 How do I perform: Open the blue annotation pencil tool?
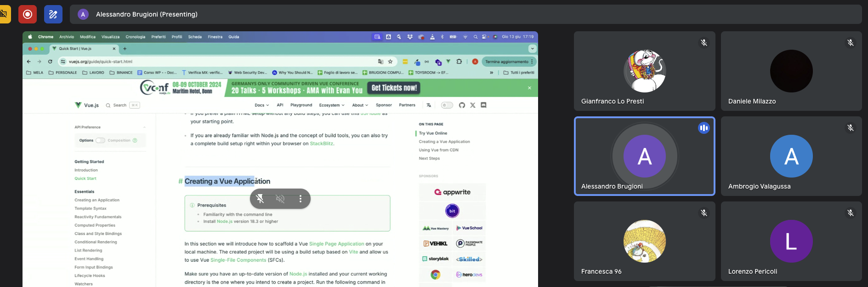point(53,14)
